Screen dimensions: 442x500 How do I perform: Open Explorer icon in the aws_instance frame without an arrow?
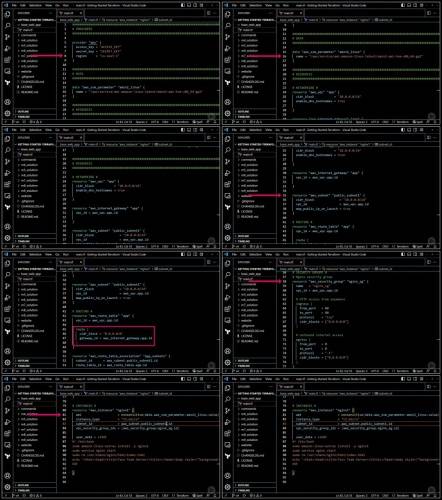(x=228, y=388)
